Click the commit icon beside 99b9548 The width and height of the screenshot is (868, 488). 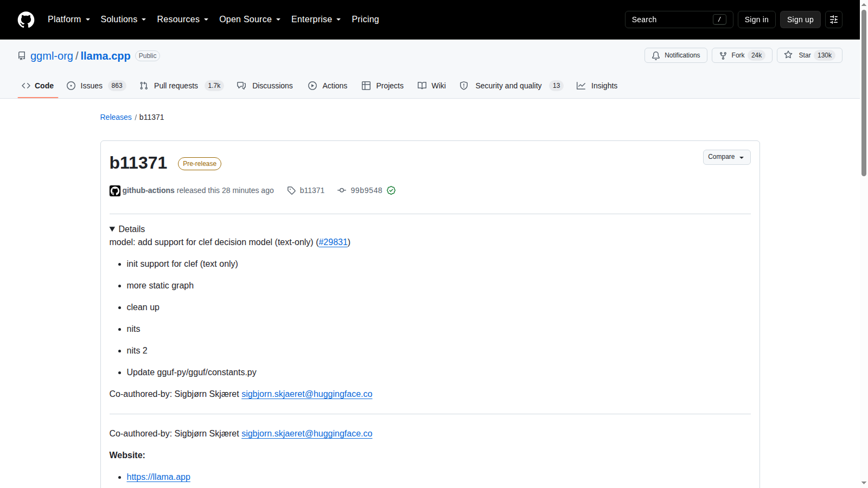tap(342, 190)
